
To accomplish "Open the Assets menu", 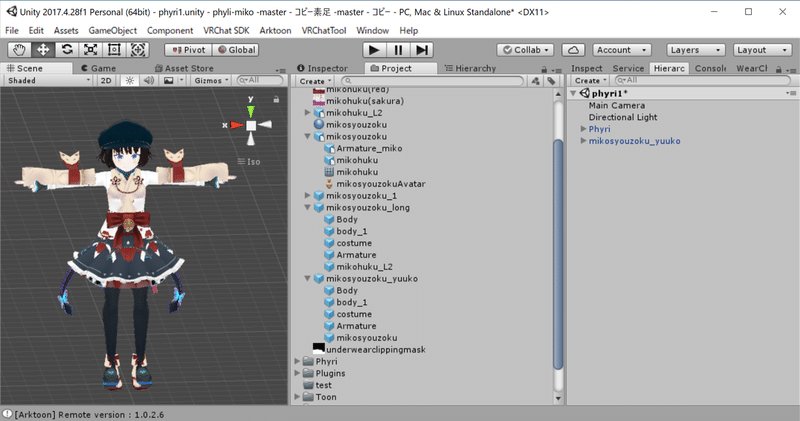I will click(66, 31).
